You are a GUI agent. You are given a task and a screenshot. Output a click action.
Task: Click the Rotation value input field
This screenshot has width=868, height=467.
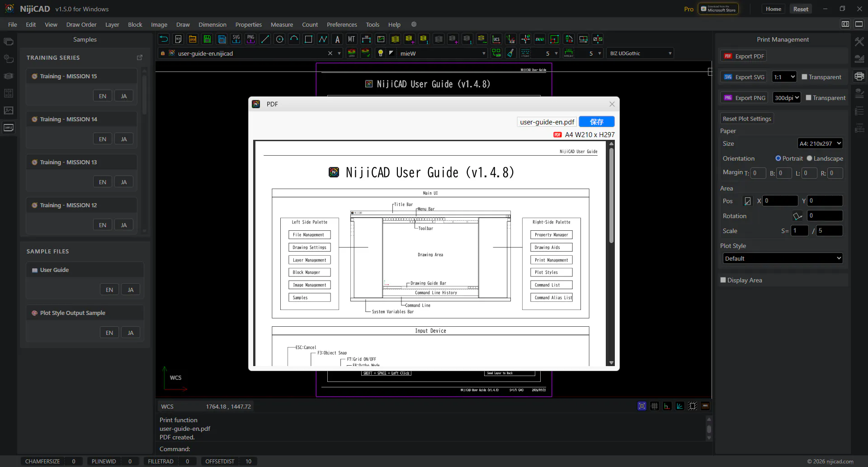[x=825, y=216]
